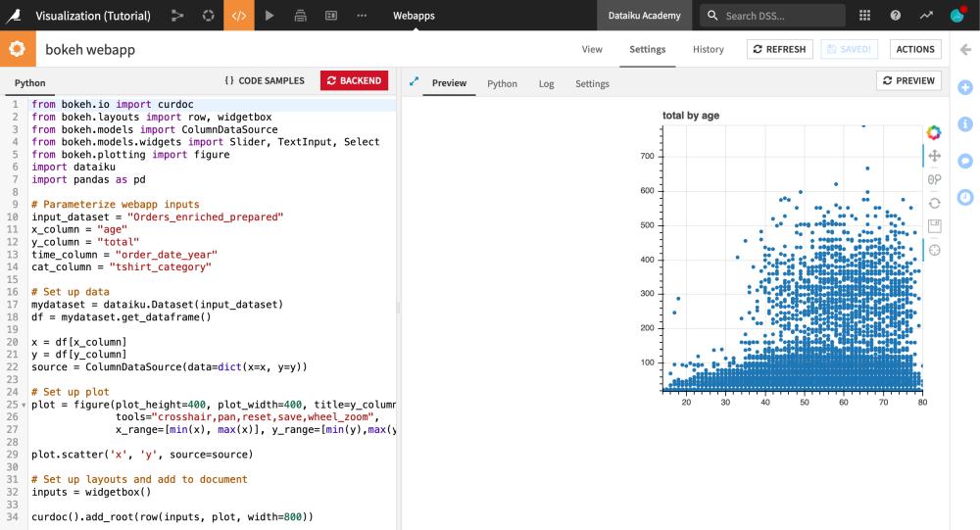Screen dimensions: 980x530
Task: Select the Python tab above the code editor
Action: (x=30, y=83)
